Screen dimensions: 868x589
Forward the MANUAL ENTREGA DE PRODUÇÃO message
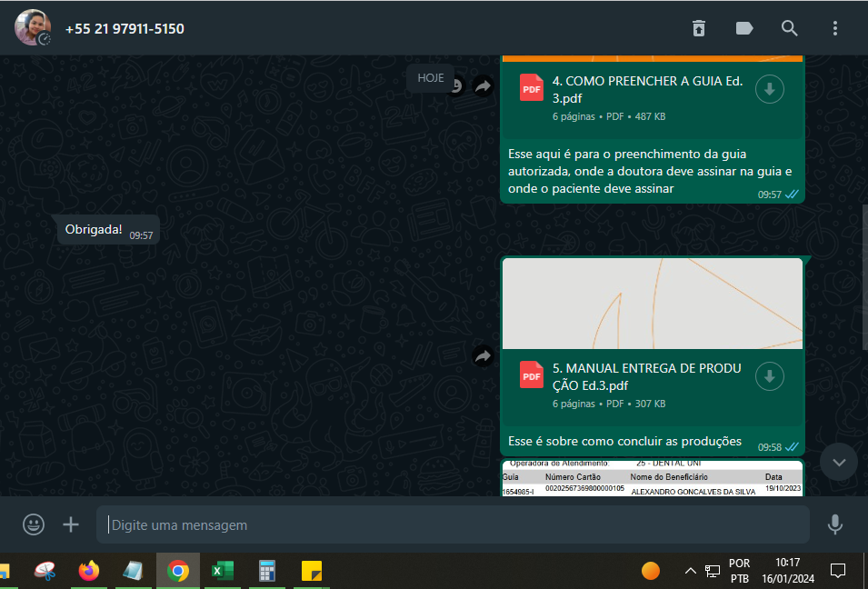point(484,356)
